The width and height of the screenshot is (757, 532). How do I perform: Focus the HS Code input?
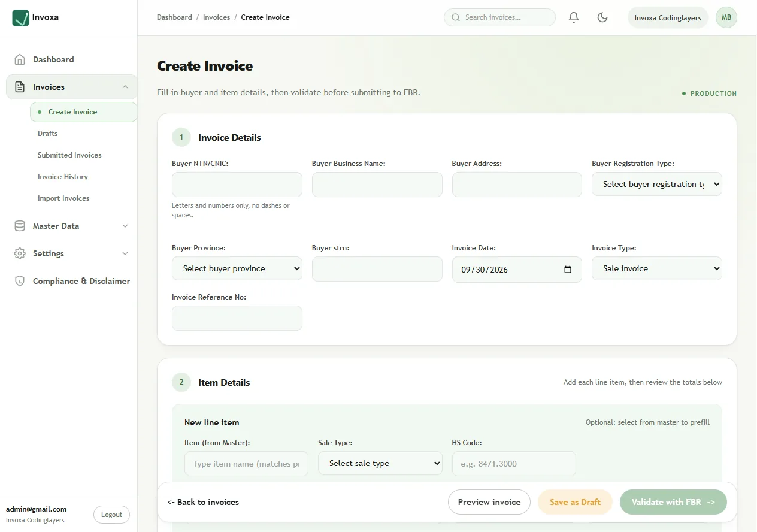coord(514,464)
